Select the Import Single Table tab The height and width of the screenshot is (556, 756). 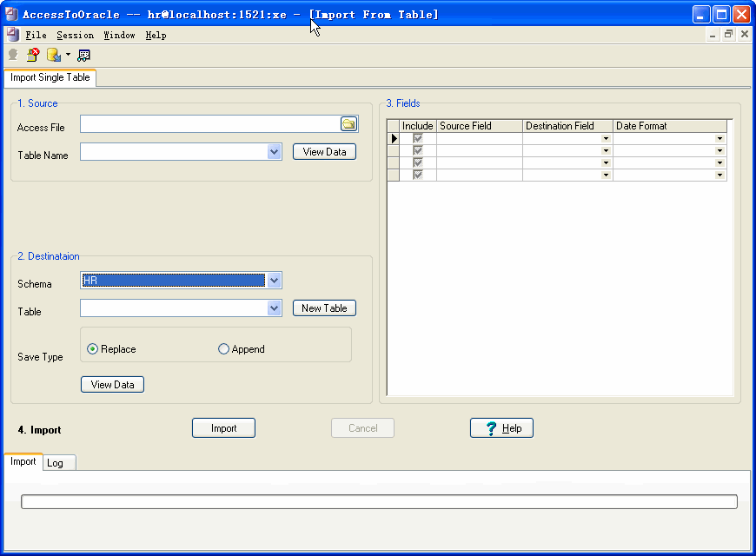tap(50, 77)
